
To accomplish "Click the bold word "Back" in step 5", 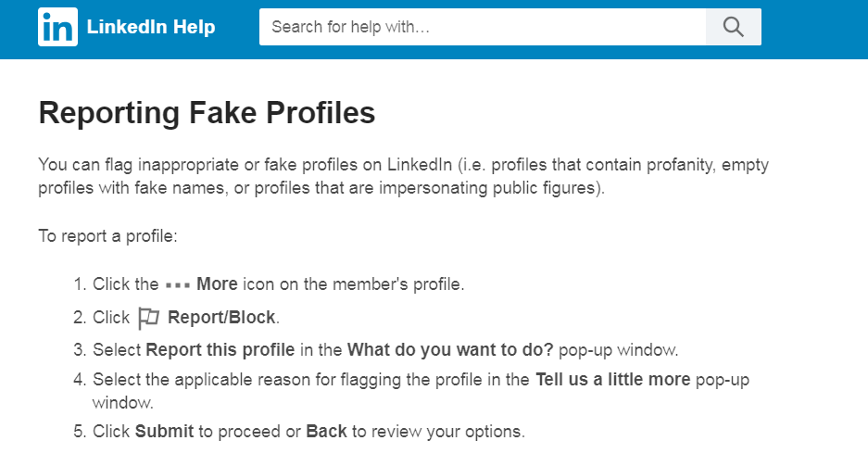I will tap(326, 432).
